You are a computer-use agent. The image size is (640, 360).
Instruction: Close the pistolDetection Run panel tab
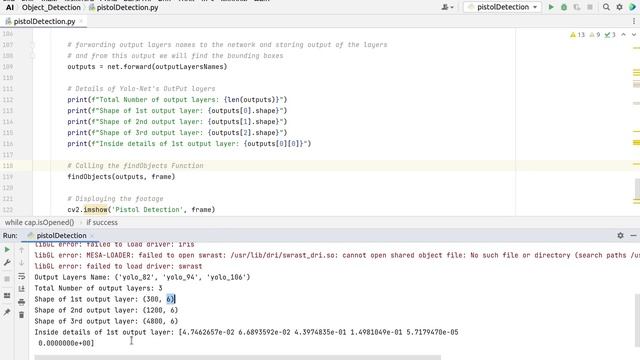click(92, 236)
